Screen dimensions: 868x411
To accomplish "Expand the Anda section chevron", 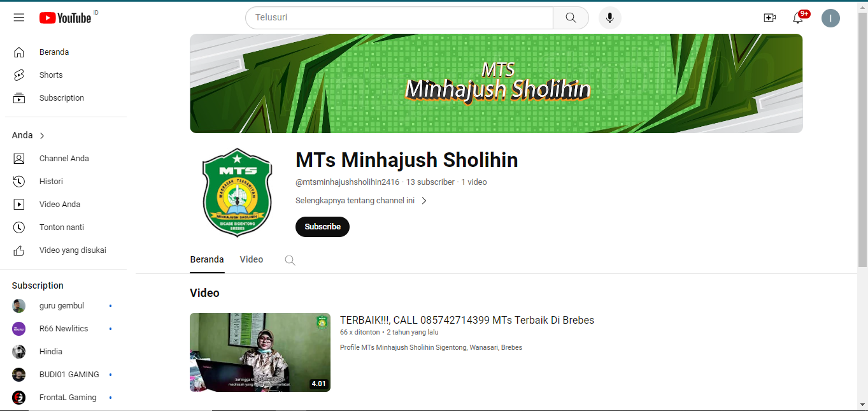I will (x=42, y=136).
